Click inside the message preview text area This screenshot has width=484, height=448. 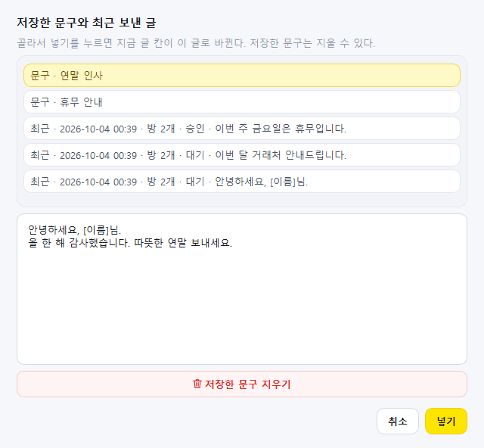[x=242, y=289]
